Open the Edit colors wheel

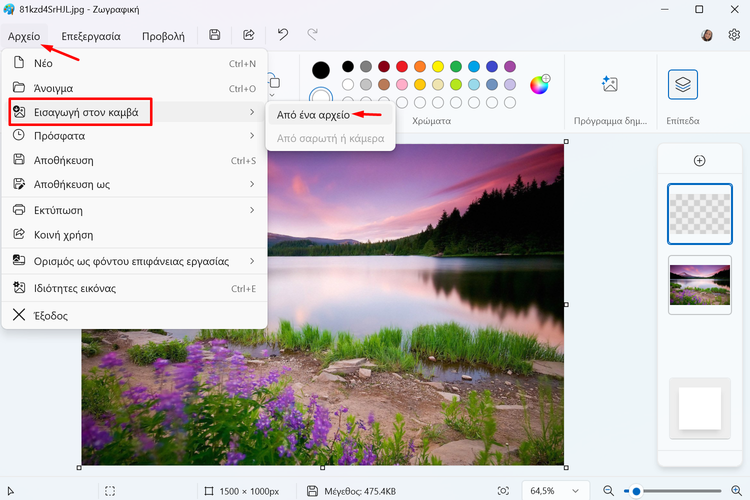pos(540,85)
